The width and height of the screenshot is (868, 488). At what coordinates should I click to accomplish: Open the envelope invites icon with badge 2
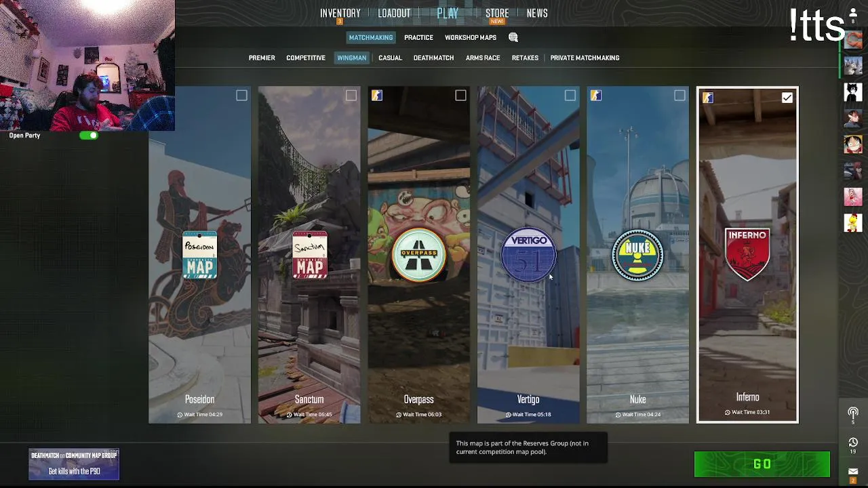[853, 474]
